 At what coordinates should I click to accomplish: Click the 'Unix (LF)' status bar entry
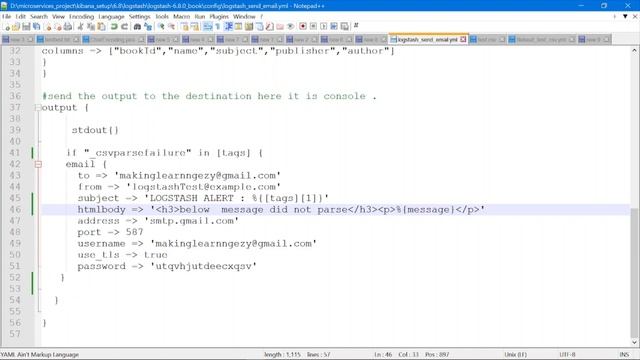[515, 354]
